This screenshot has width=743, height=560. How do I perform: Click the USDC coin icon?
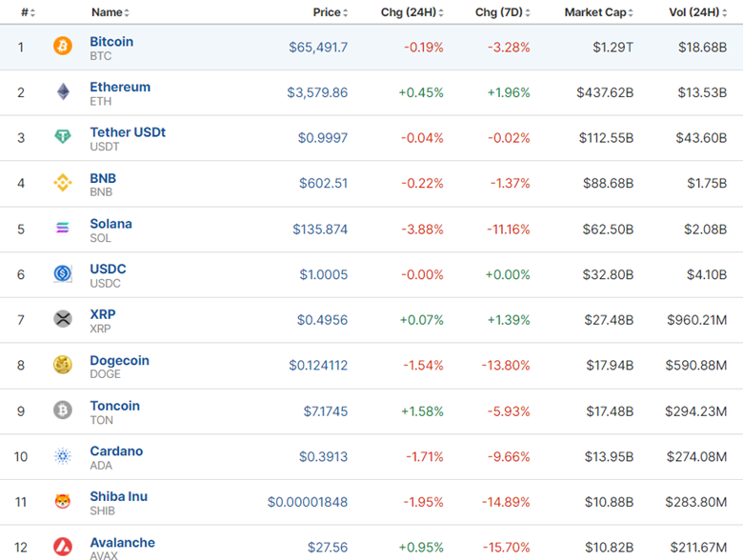(63, 273)
